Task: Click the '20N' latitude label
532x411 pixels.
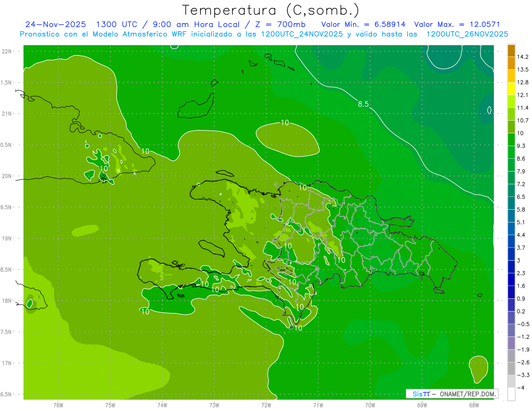Action: coord(8,176)
